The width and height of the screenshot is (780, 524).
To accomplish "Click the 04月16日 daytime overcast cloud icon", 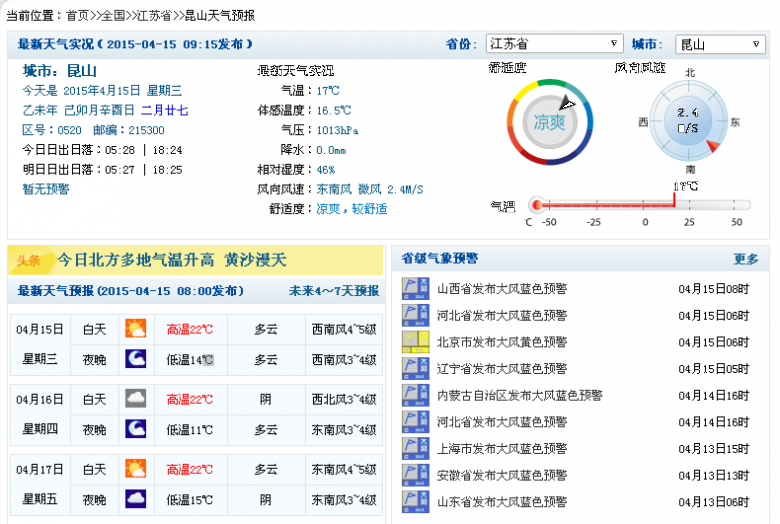I will (136, 399).
